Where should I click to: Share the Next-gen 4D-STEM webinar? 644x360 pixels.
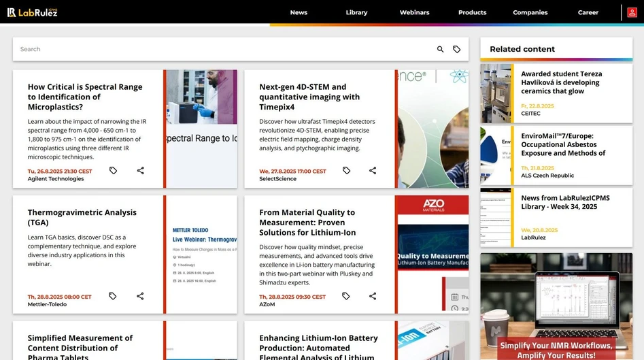[x=373, y=170]
